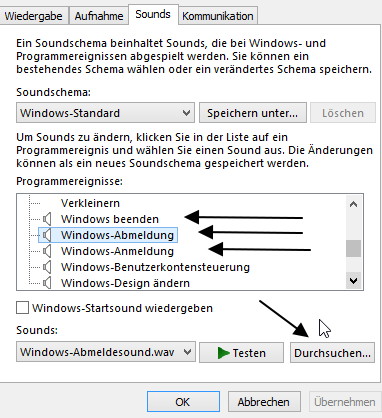Go to the Kommunikation tab
The width and height of the screenshot is (382, 418).
coord(218,16)
